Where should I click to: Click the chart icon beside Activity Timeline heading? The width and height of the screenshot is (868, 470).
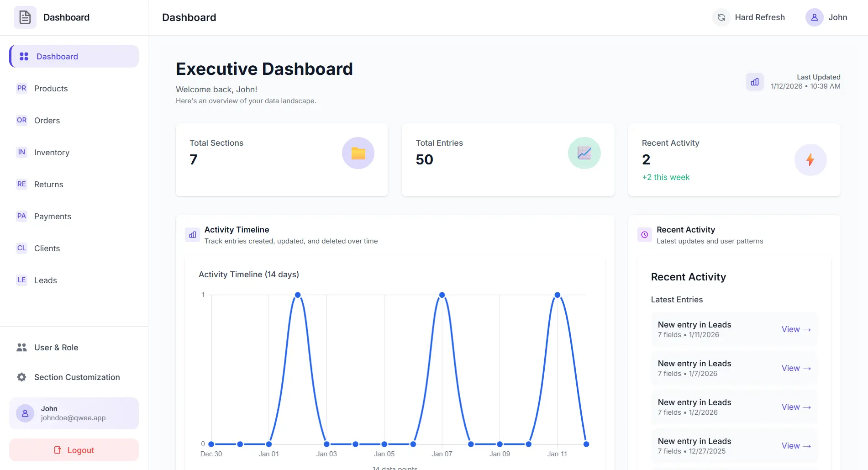point(192,234)
